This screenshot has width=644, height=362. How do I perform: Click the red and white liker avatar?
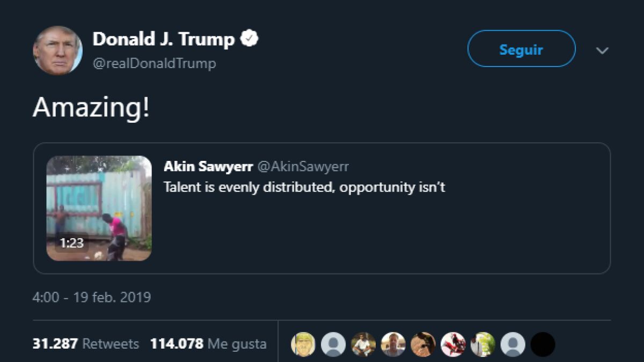click(453, 344)
